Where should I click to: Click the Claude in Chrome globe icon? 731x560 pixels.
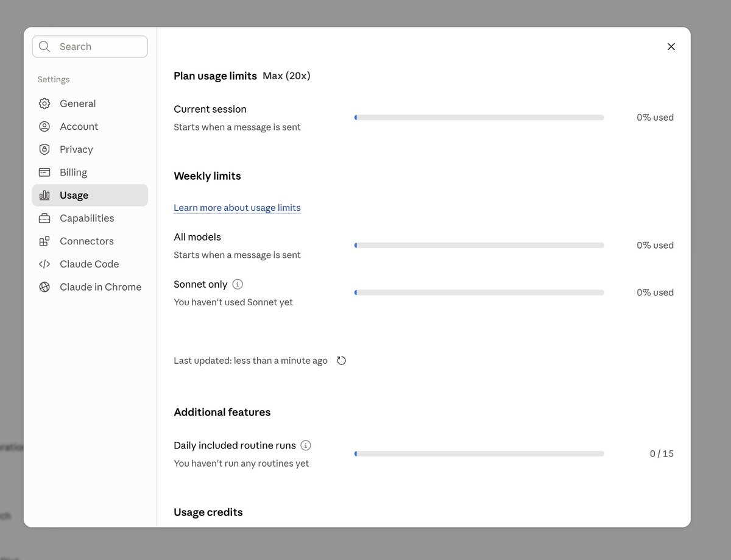44,287
